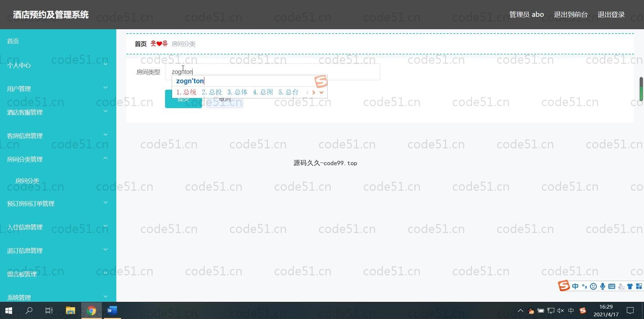Viewport: 644px width, 319px height.
Task: Click the 房间类型 input field
Action: [x=272, y=72]
